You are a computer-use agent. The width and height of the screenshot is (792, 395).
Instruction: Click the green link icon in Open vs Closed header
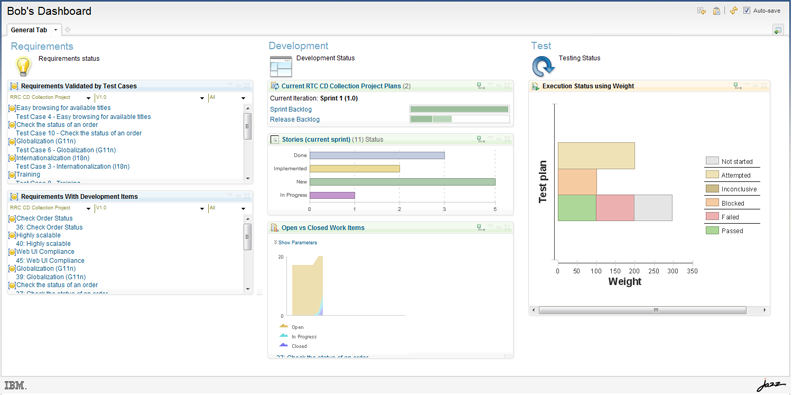click(x=481, y=227)
